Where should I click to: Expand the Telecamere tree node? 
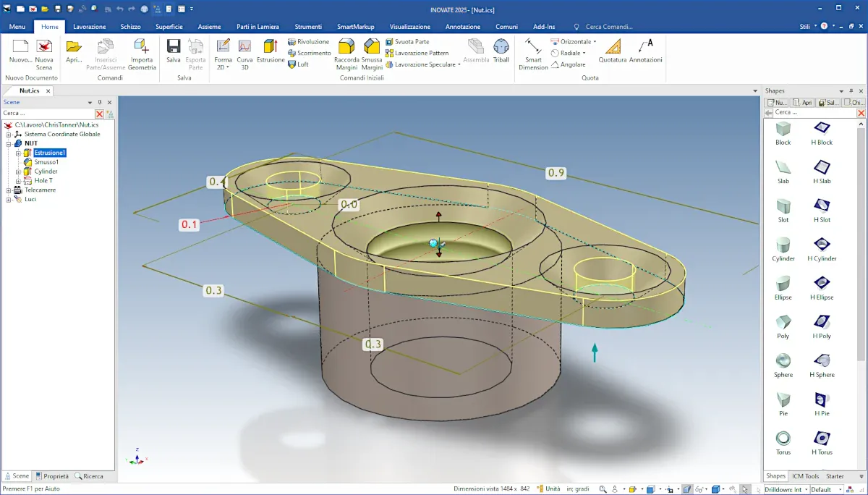pos(9,190)
